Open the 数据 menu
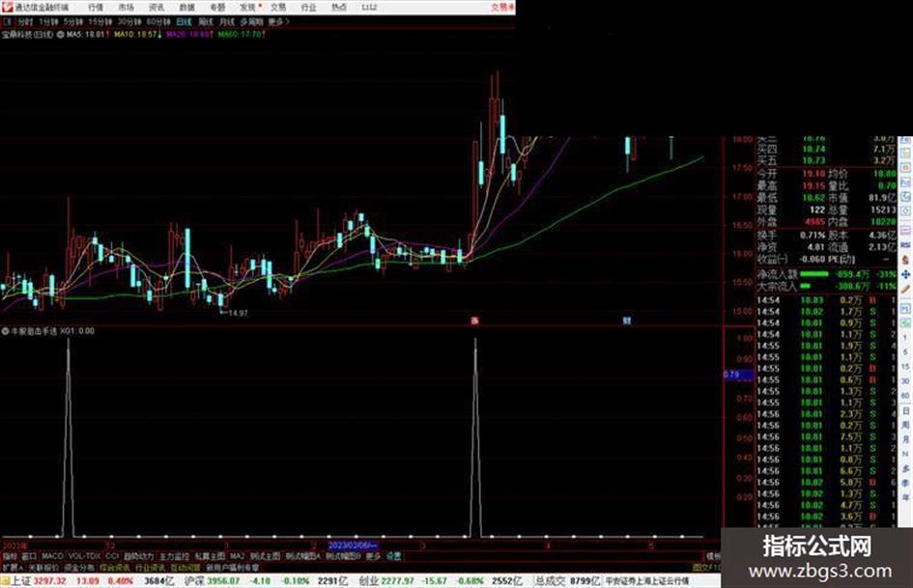Image resolution: width=913 pixels, height=588 pixels. pyautogui.click(x=186, y=8)
